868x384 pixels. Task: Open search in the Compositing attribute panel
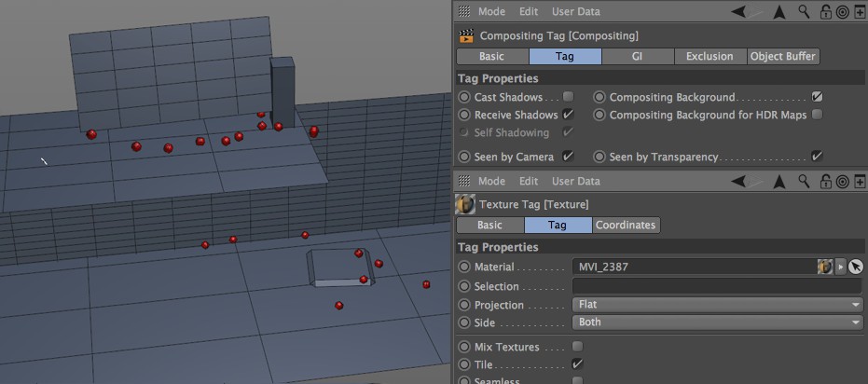pyautogui.click(x=804, y=12)
